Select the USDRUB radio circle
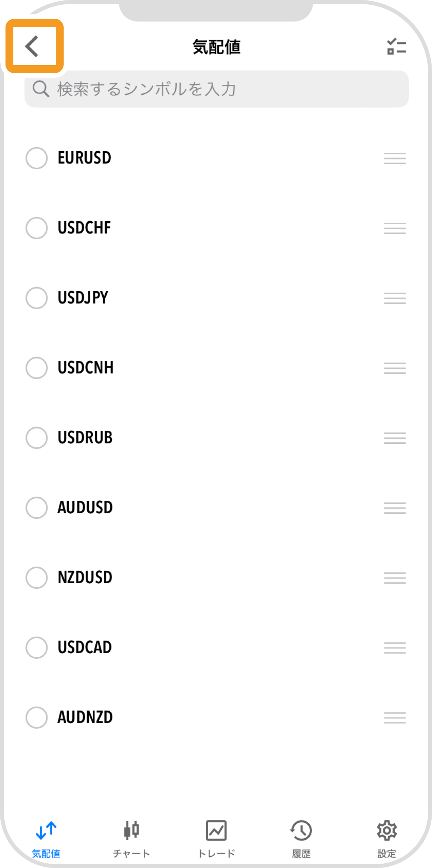The width and height of the screenshot is (432, 868). 37,438
